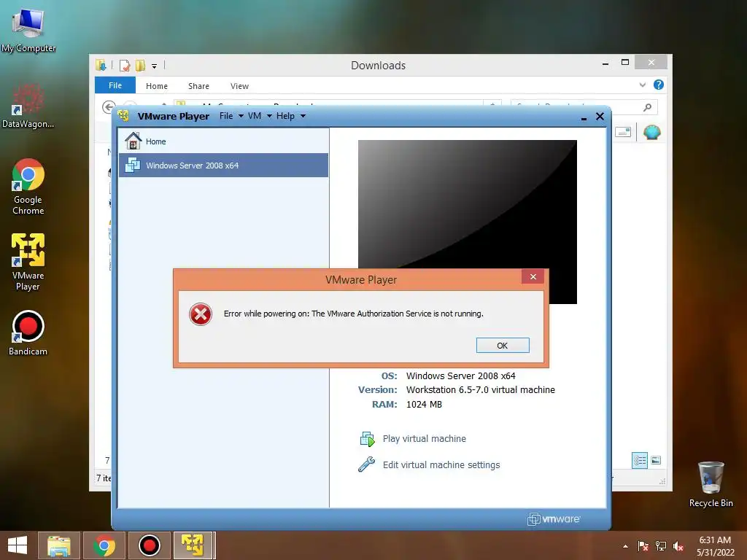Select Home in the VMware library
Image resolution: width=747 pixels, height=560 pixels.
(x=223, y=141)
